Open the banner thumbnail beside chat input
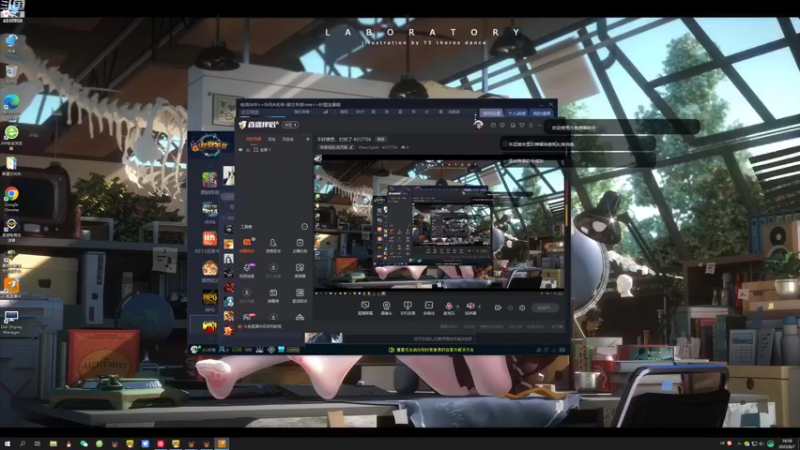The width and height of the screenshot is (800, 450). coord(323,338)
